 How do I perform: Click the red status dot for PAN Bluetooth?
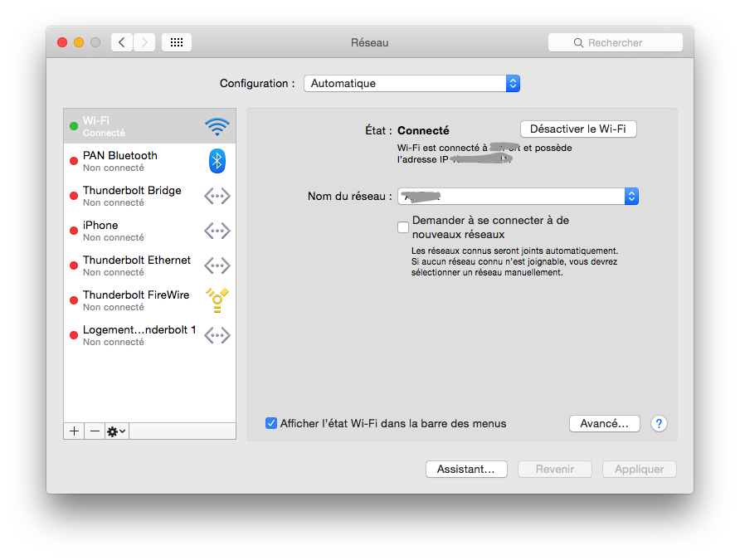(x=74, y=161)
